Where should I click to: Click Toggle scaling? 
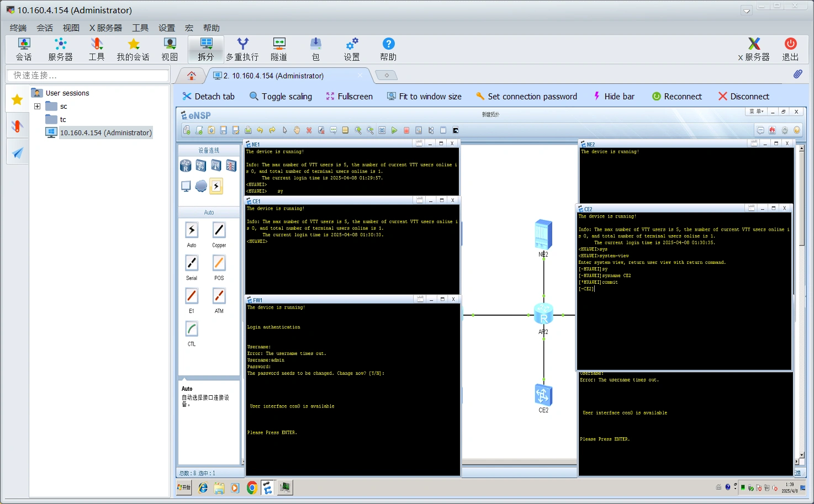[x=281, y=96]
